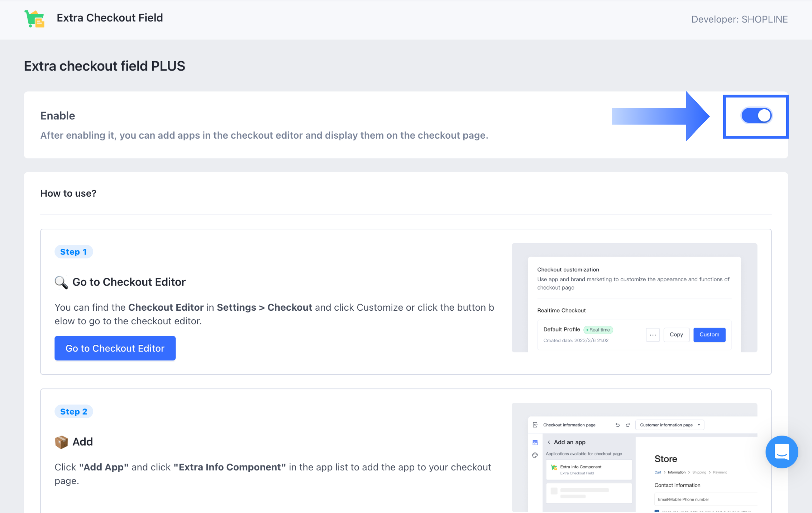Click the undo arrow in Step 2 preview
The width and height of the screenshot is (812, 513).
point(617,425)
